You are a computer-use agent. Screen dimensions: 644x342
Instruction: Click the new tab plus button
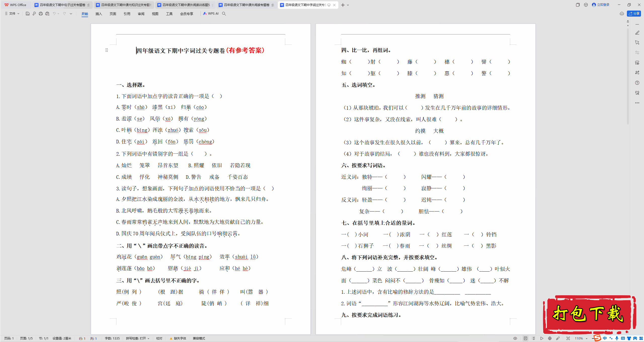click(343, 5)
